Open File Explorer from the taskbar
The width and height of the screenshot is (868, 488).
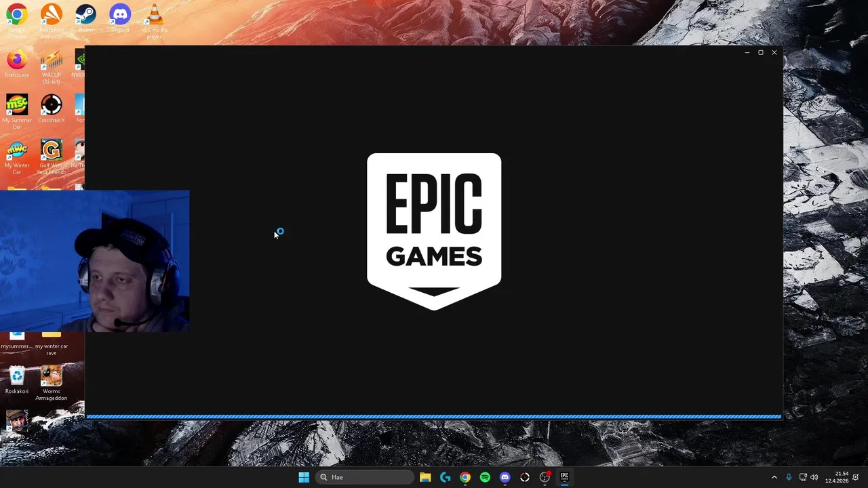click(x=425, y=477)
